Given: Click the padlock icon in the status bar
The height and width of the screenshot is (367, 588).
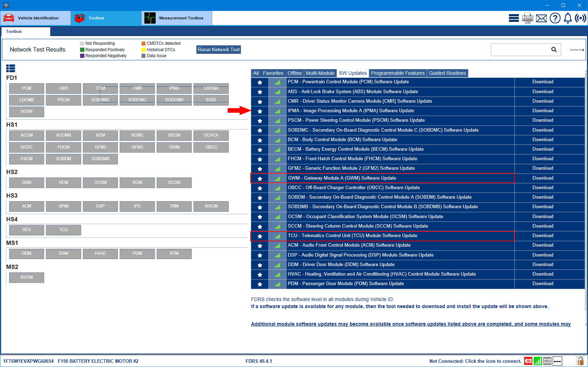Looking at the screenshot, I should coord(580,361).
